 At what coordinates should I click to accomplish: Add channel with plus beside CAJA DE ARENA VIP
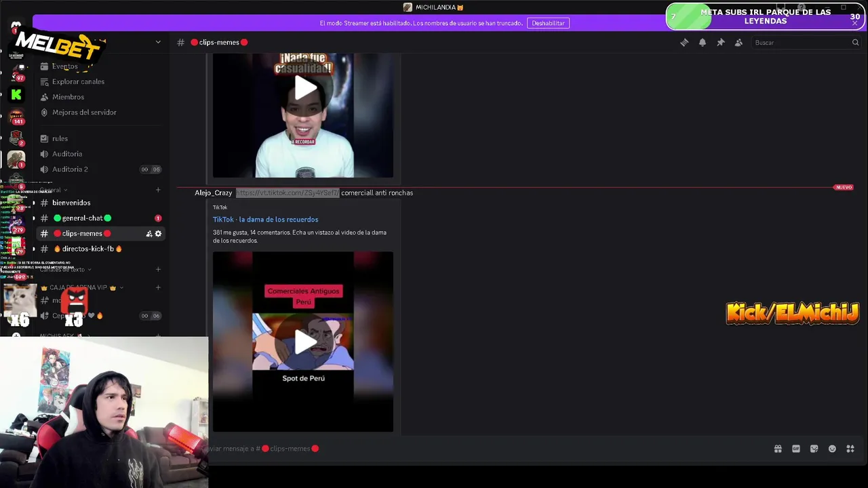click(158, 287)
